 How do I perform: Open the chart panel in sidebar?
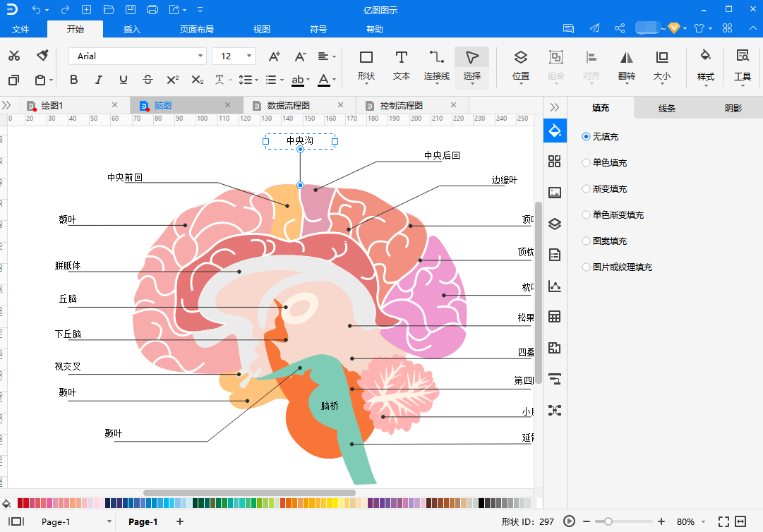(555, 286)
